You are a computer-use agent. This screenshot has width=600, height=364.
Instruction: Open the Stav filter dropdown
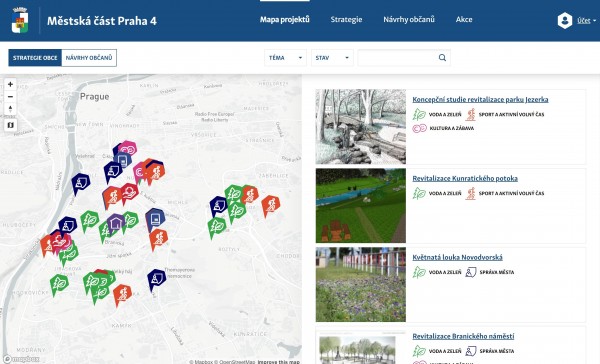click(x=332, y=58)
